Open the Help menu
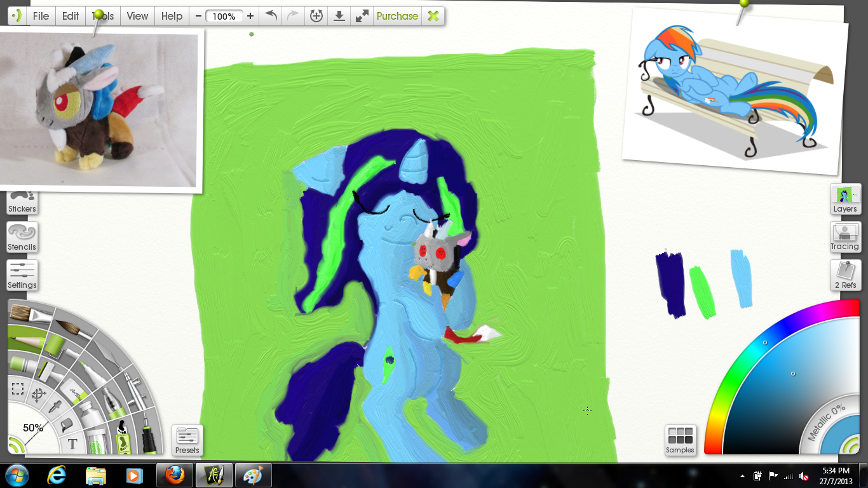The height and width of the screenshot is (488, 868). 172,16
